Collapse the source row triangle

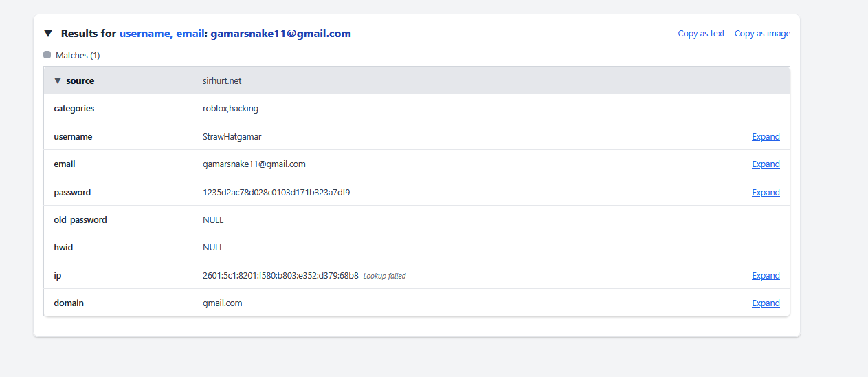pyautogui.click(x=58, y=81)
